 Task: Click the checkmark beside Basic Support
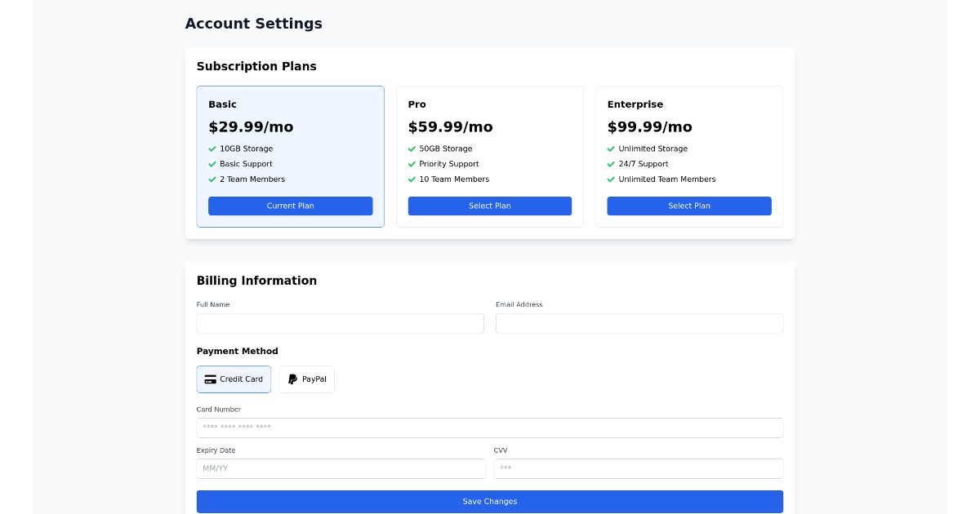tap(212, 163)
